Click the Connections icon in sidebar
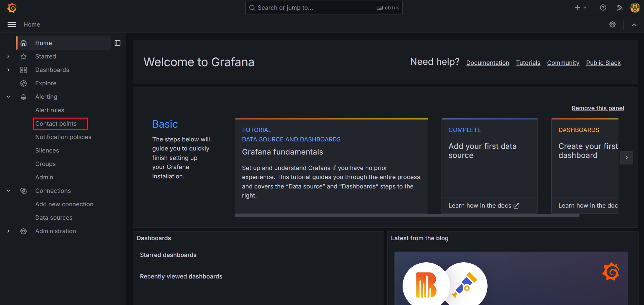644x305 pixels. [24, 190]
